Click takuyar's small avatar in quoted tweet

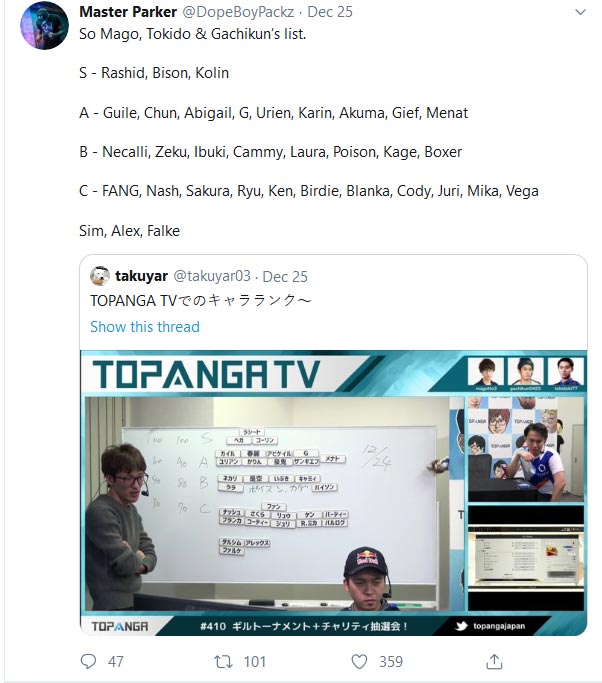tap(100, 276)
